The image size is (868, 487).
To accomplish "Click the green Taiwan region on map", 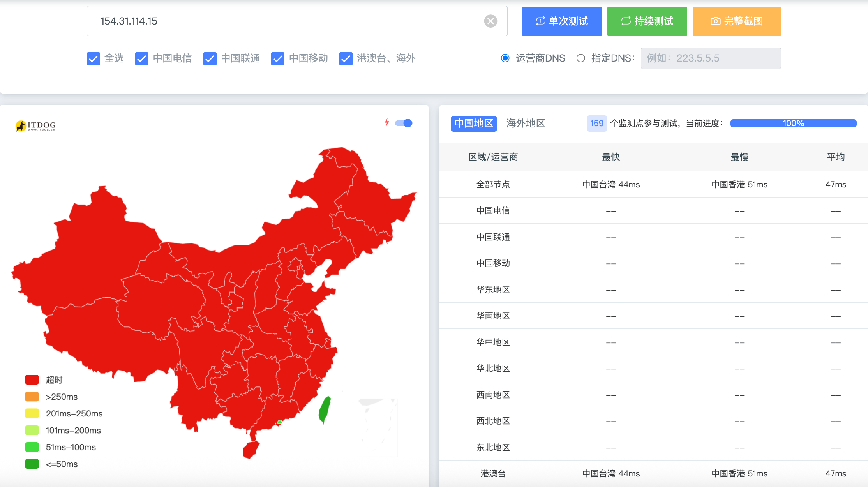I will [x=325, y=410].
